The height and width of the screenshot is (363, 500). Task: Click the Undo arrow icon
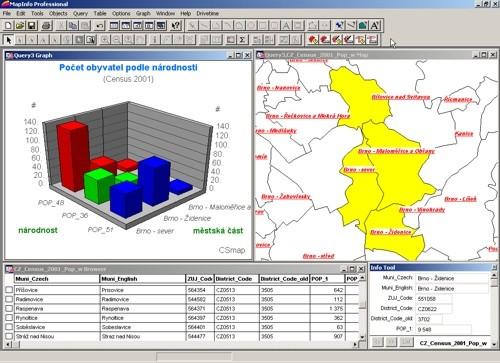pos(100,26)
